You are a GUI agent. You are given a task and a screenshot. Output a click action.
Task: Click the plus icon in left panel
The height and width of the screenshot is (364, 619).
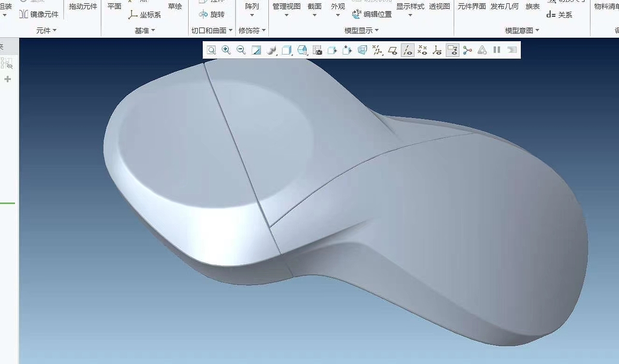point(7,79)
